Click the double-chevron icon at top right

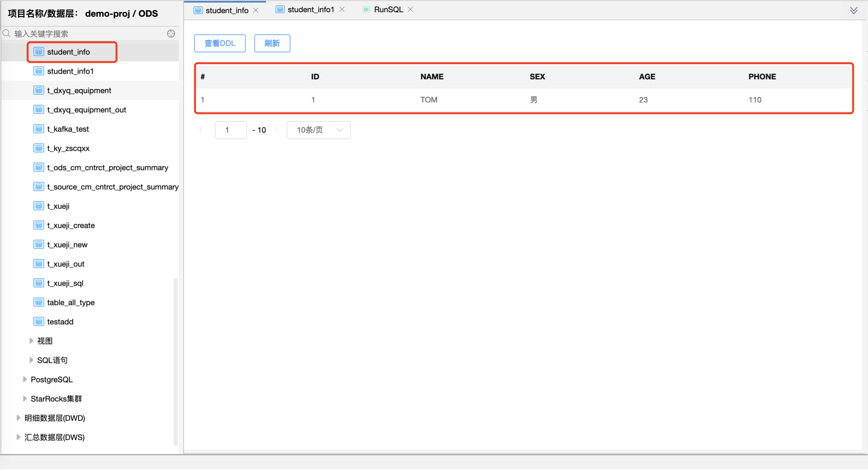[854, 10]
